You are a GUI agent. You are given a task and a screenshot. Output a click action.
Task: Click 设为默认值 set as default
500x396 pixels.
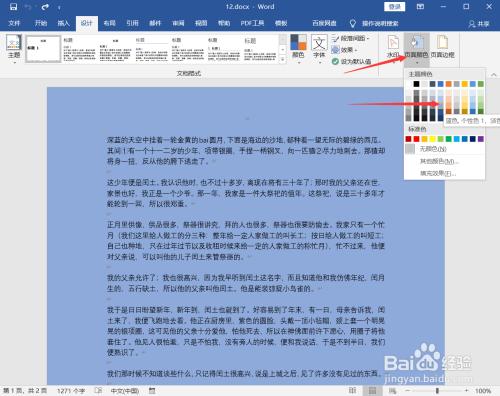pyautogui.click(x=351, y=61)
